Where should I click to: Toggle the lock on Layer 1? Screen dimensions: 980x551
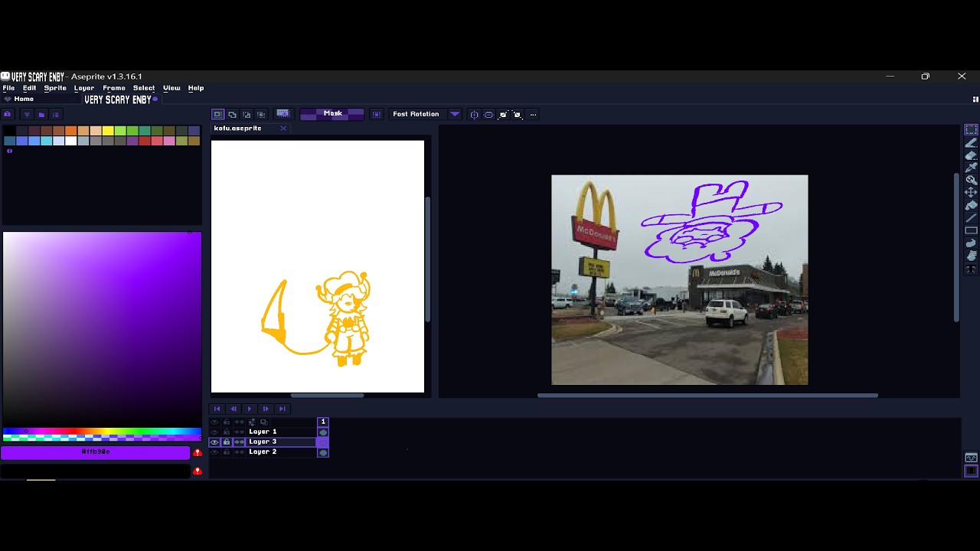[227, 432]
